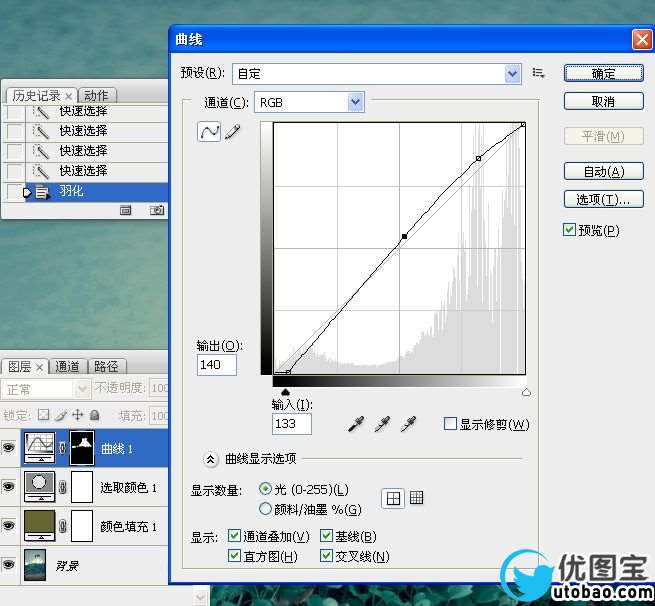655x606 pixels.
Task: Toggle the 基线(B) checkbox
Action: (326, 535)
